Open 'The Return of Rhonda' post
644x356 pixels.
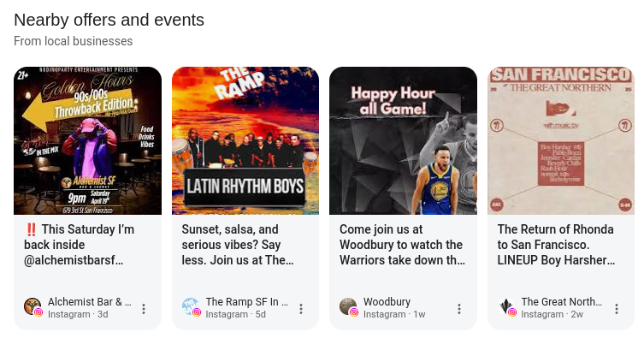555,245
